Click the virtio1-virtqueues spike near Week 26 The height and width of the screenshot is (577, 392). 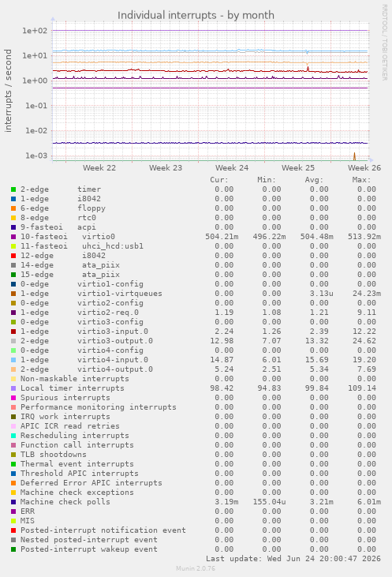pyautogui.click(x=354, y=156)
